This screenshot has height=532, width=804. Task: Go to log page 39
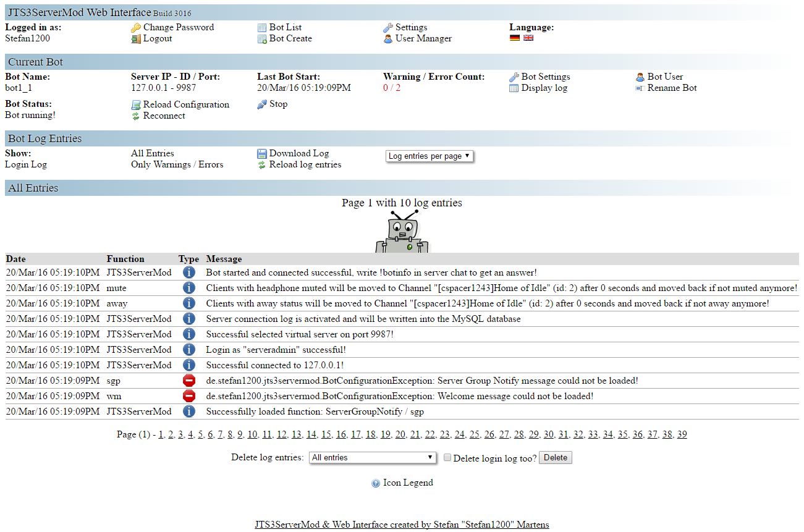(x=682, y=435)
